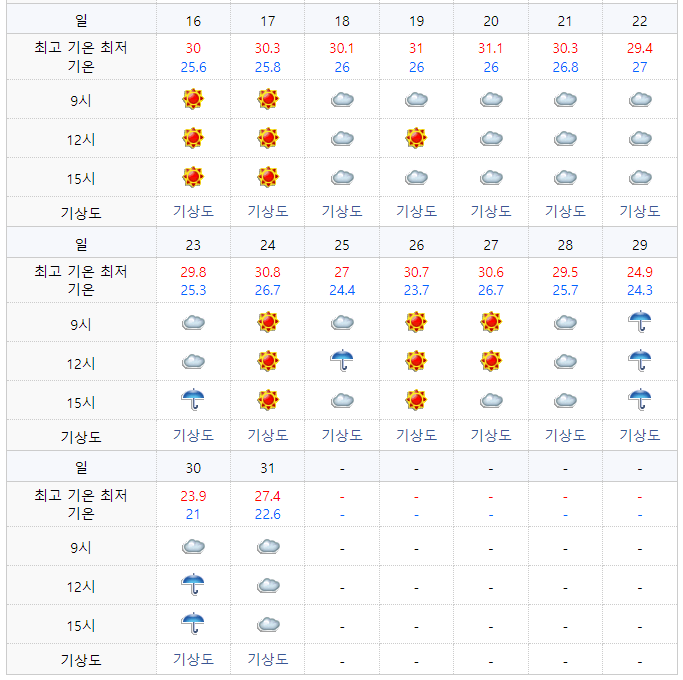
Task: Click the cloud icon for day 27 at 15시
Action: 491,401
